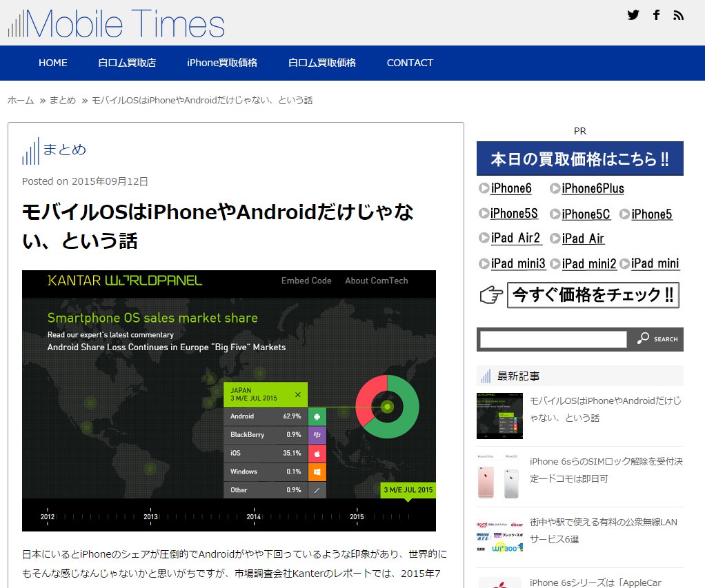Click the Apple iOS icon in the chart
The height and width of the screenshot is (588, 705).
tap(317, 454)
